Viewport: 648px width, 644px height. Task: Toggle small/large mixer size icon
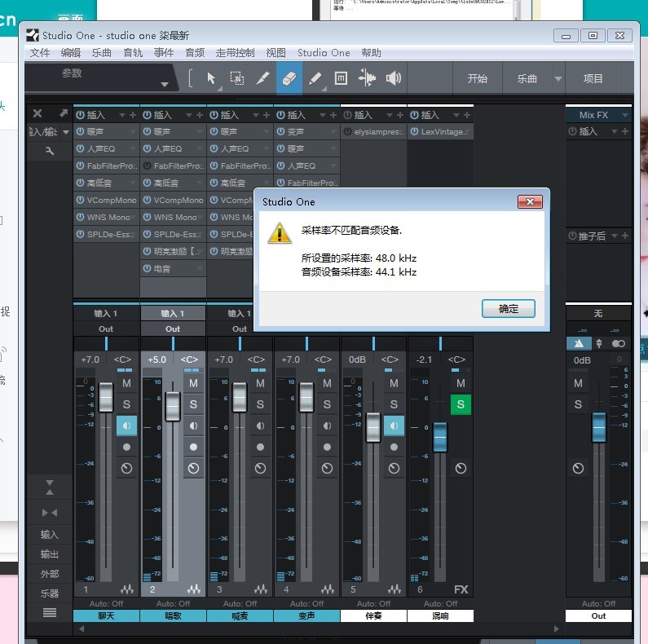tap(50, 487)
